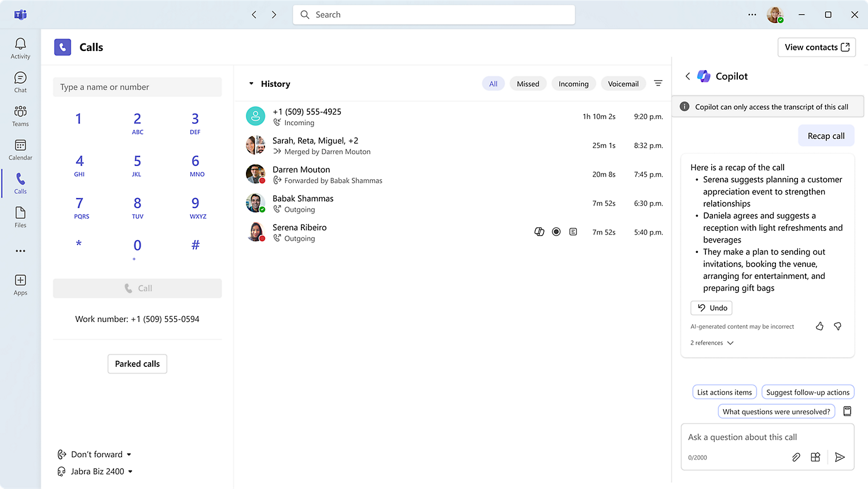The image size is (868, 489).
Task: Open the Don't forward dropdown
Action: coord(94,454)
